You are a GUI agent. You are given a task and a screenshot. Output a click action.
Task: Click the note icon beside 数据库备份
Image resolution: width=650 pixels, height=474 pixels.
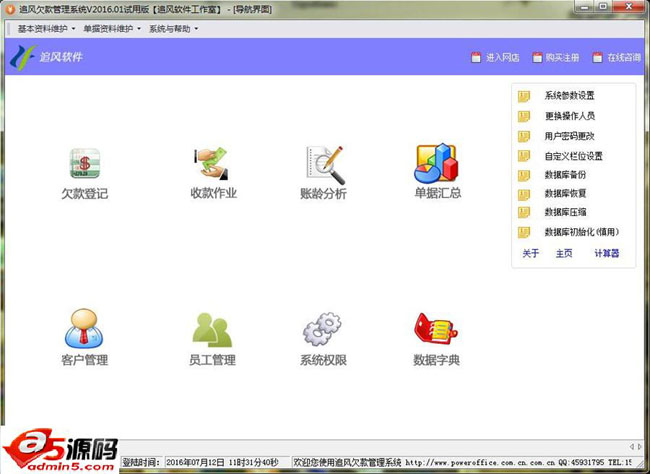(x=524, y=175)
